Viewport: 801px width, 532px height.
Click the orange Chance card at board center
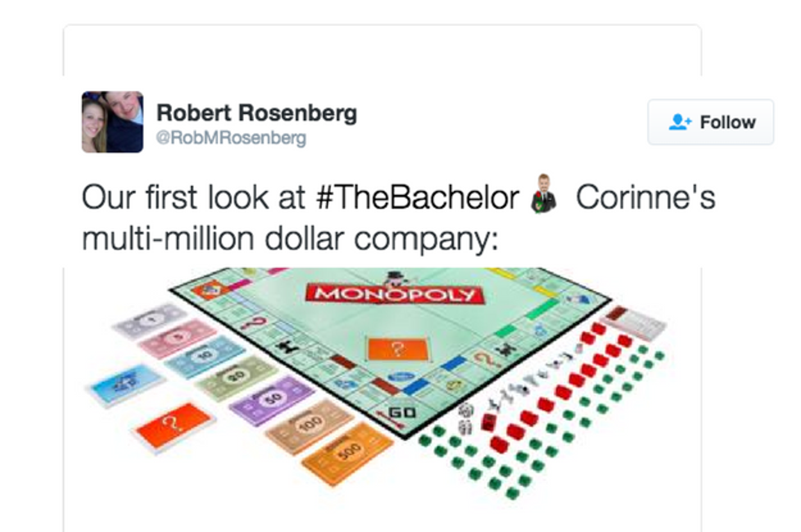coord(398,351)
